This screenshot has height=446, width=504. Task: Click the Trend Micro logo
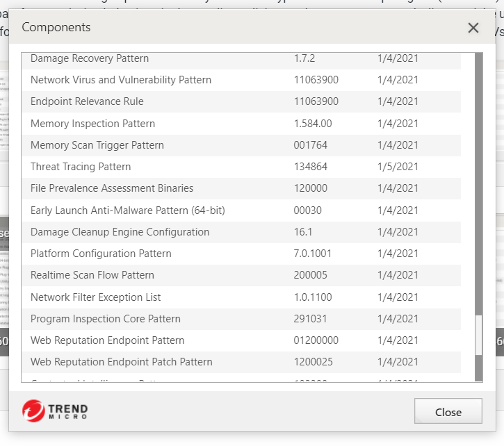(55, 411)
